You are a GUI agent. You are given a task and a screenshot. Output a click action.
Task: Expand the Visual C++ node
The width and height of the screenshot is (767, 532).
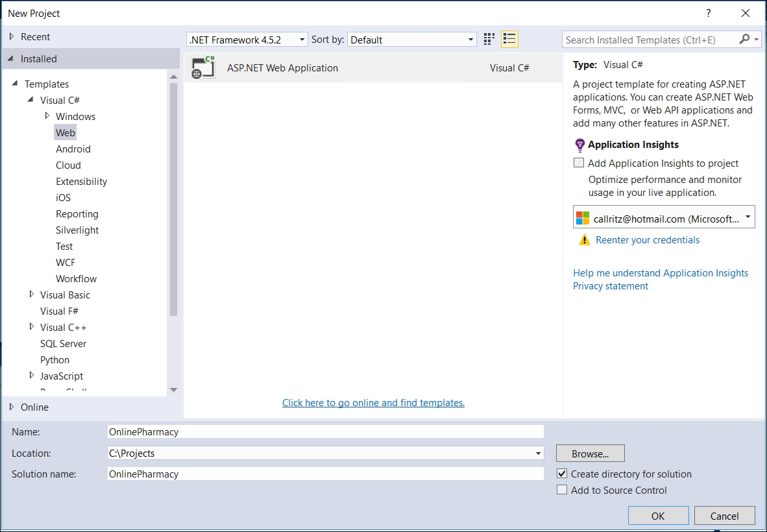point(31,326)
